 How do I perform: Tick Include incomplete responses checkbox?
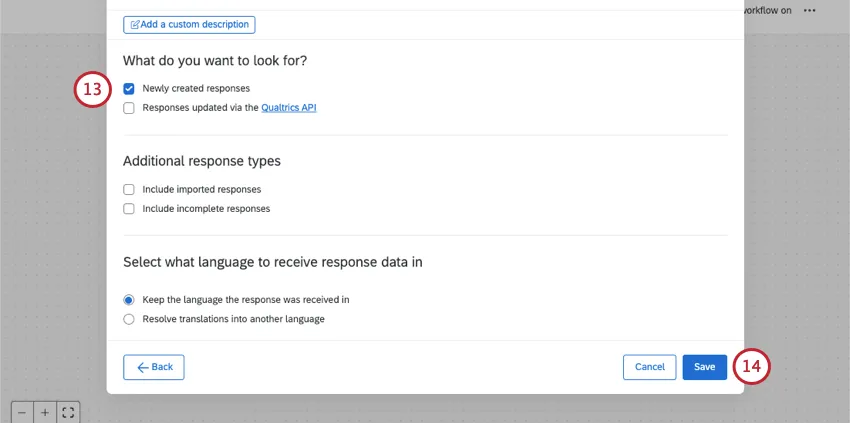click(x=129, y=209)
